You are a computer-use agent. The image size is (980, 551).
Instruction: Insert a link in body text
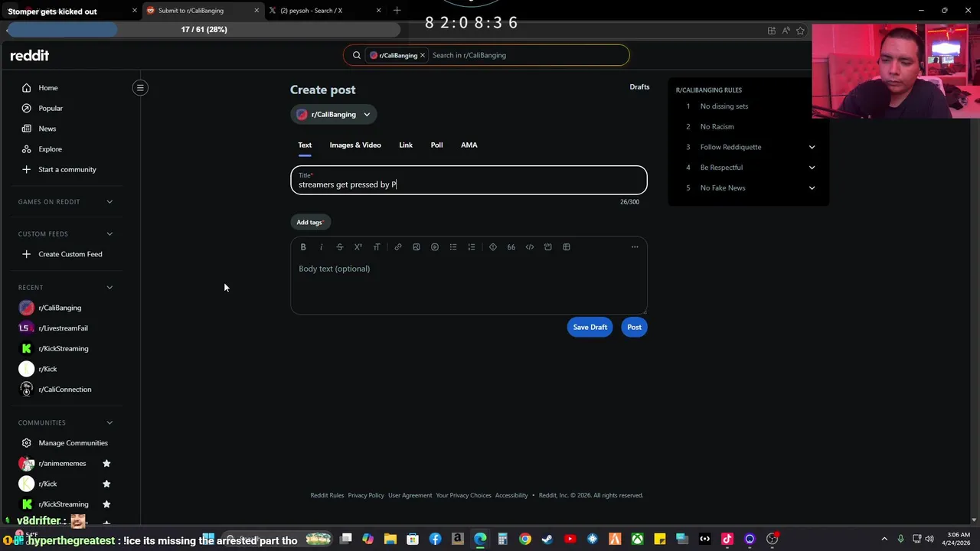(x=398, y=247)
